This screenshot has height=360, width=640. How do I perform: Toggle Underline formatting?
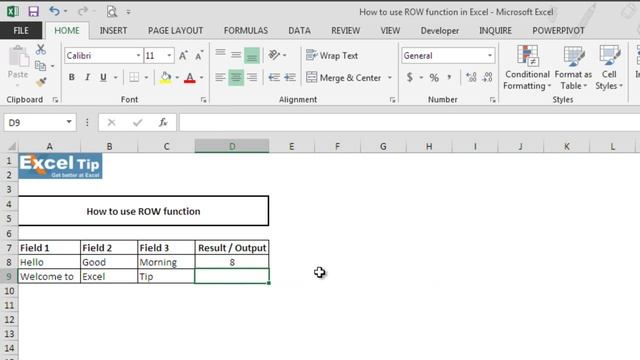pos(103,77)
